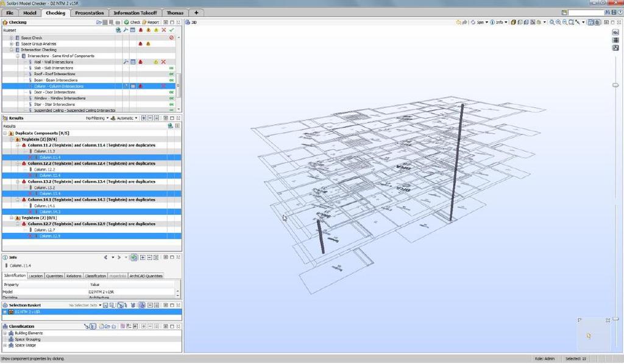The height and width of the screenshot is (364, 624).
Task: Click the zoom in magnifier in 3D toolbar
Action: 558,23
